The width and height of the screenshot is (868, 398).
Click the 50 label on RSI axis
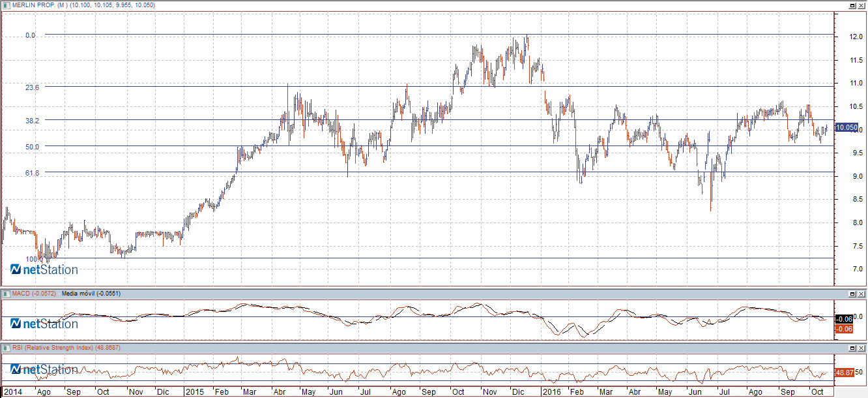[858, 372]
